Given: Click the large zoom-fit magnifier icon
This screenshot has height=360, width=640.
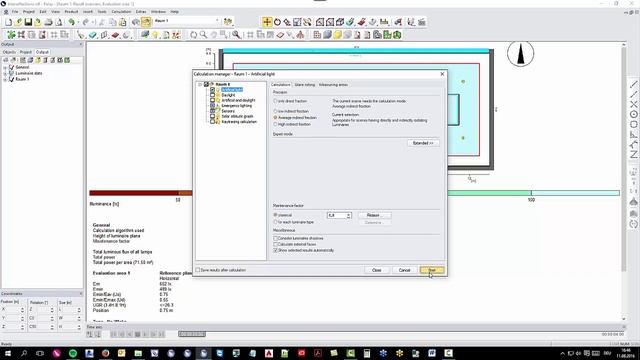Looking at the screenshot, I should point(236,35).
